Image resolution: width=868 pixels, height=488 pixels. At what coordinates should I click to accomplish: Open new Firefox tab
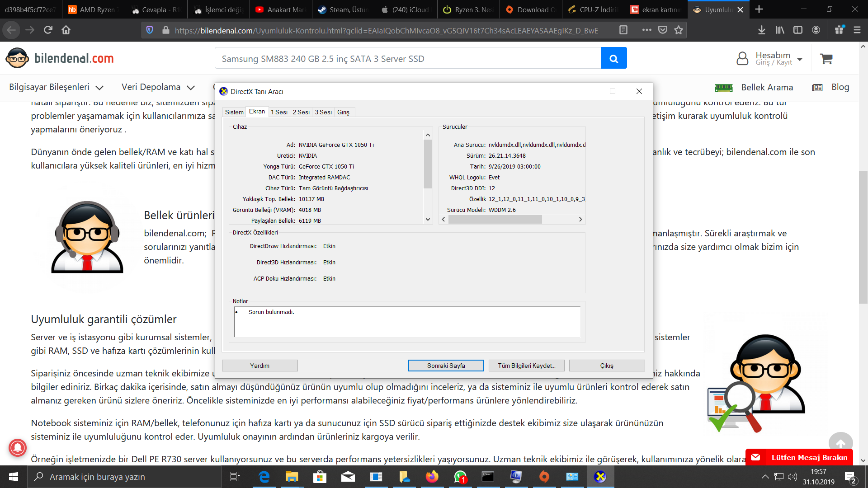pyautogui.click(x=759, y=9)
